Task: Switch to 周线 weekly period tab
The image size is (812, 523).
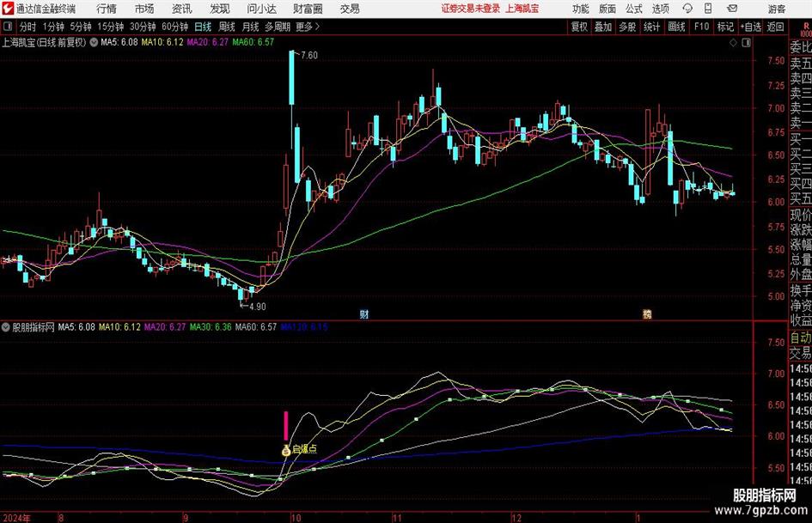Action: click(227, 27)
